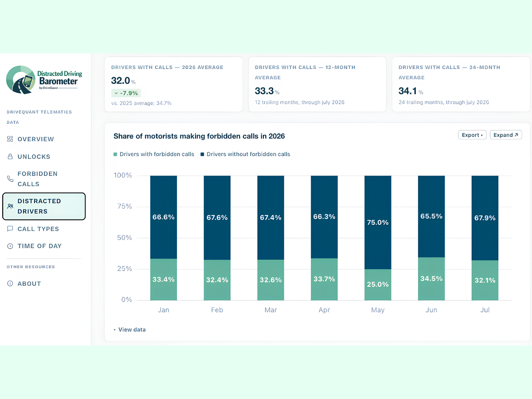Click the 33.3% 12-month average value
Screen dimensions: 532x399
pos(267,91)
